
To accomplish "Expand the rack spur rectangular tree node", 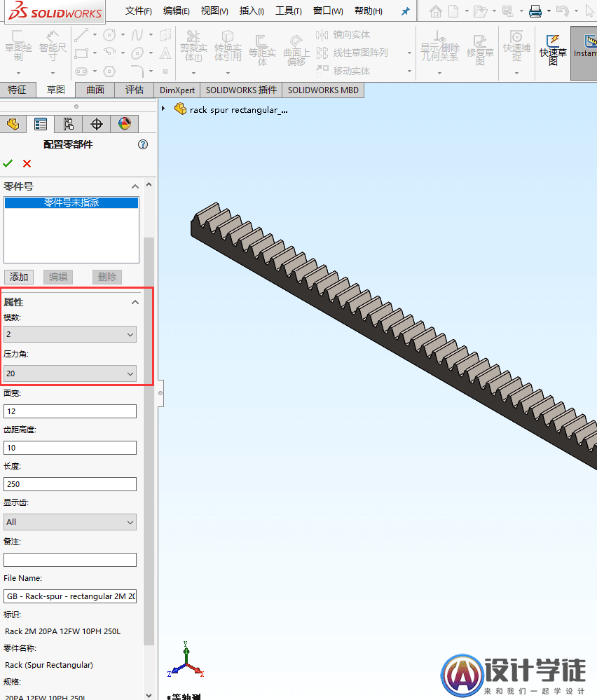I will pyautogui.click(x=163, y=109).
